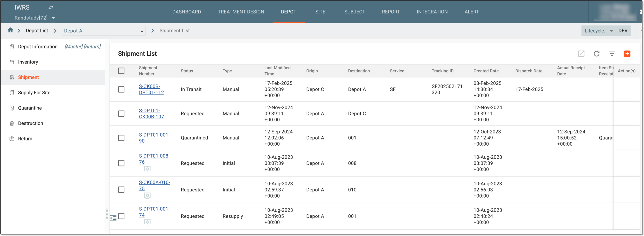Refresh the shipment list
The height and width of the screenshot is (236, 644).
point(597,54)
